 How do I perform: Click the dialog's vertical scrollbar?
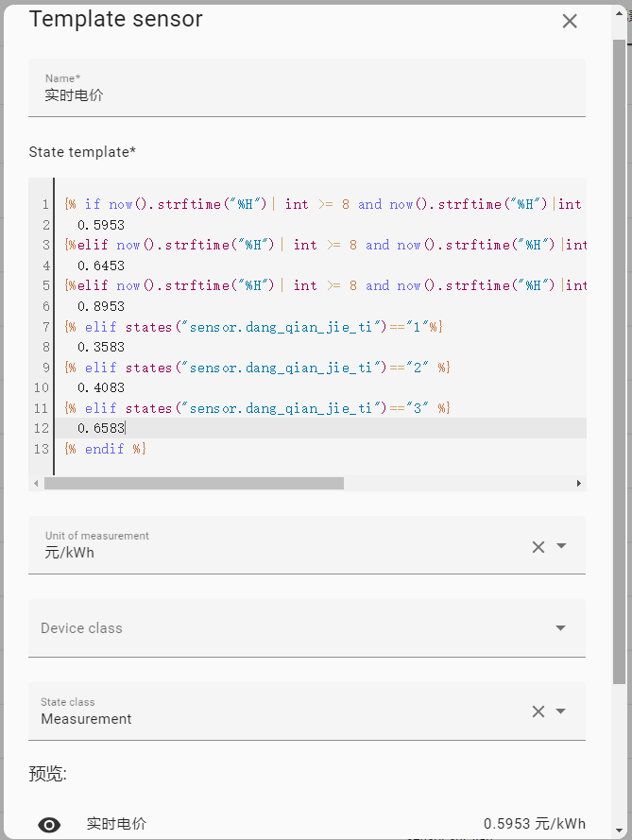pyautogui.click(x=619, y=359)
